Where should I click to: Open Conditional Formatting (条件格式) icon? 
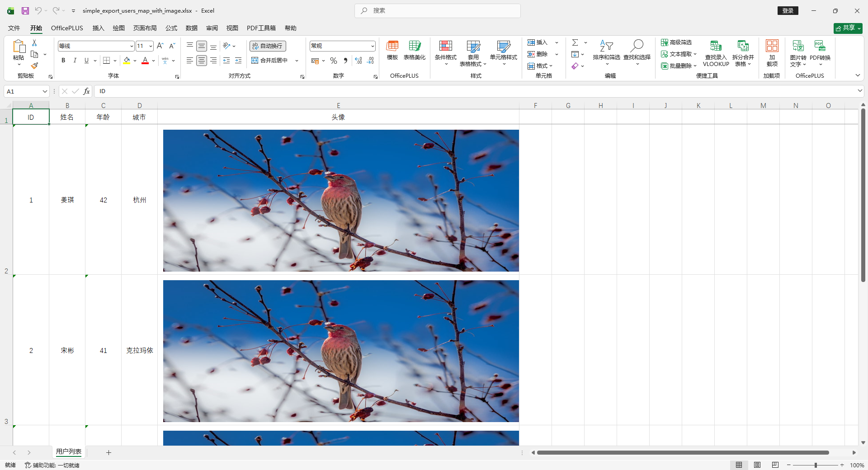click(445, 47)
